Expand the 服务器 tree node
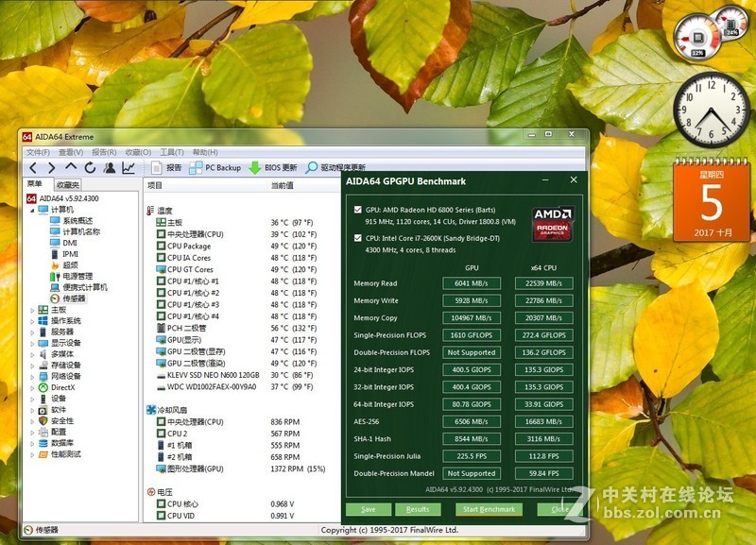This screenshot has width=756, height=545. pyautogui.click(x=32, y=332)
